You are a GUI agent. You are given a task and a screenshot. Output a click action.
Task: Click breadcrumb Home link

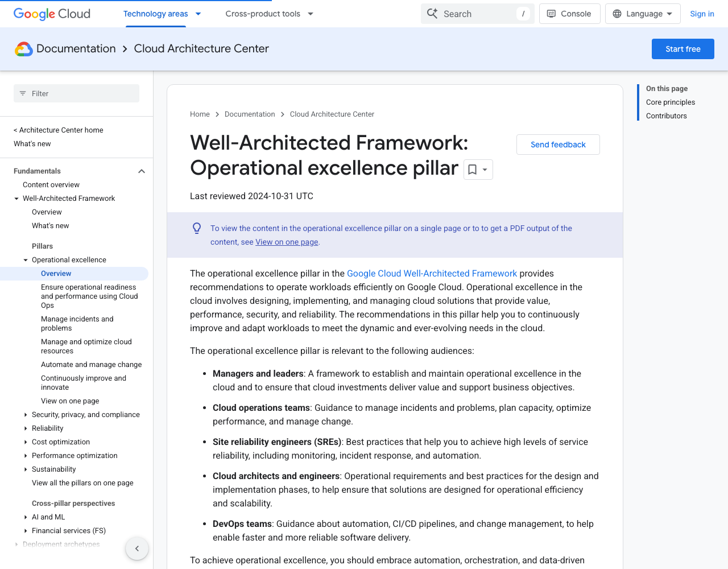tap(200, 114)
